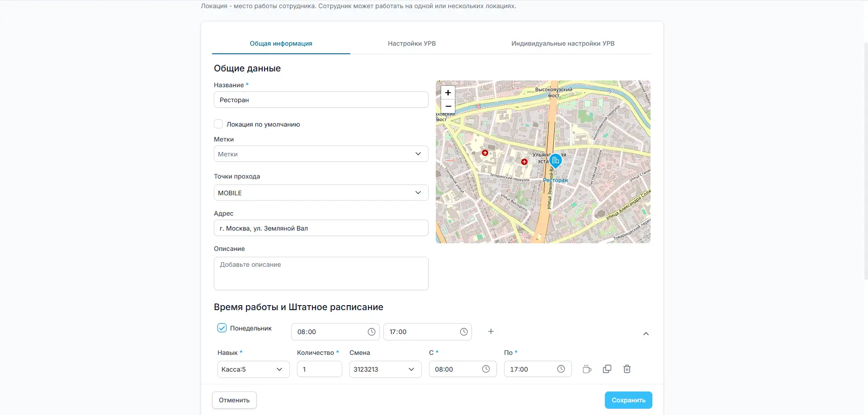Collapse the Понедельник schedule section

(646, 334)
